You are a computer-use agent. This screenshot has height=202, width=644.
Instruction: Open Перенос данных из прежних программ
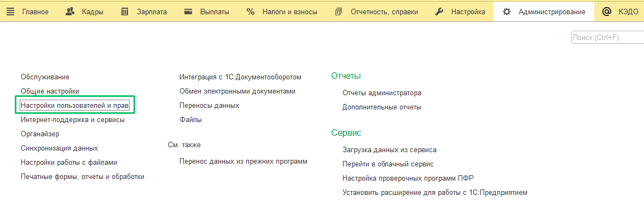tap(243, 161)
